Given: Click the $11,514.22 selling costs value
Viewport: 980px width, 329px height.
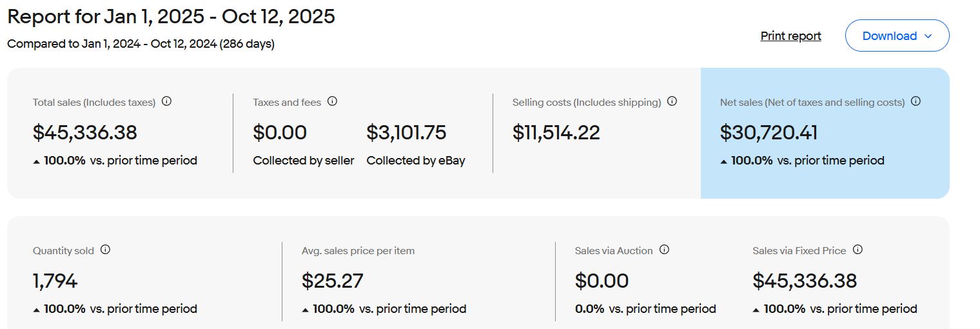Looking at the screenshot, I should pyautogui.click(x=556, y=133).
